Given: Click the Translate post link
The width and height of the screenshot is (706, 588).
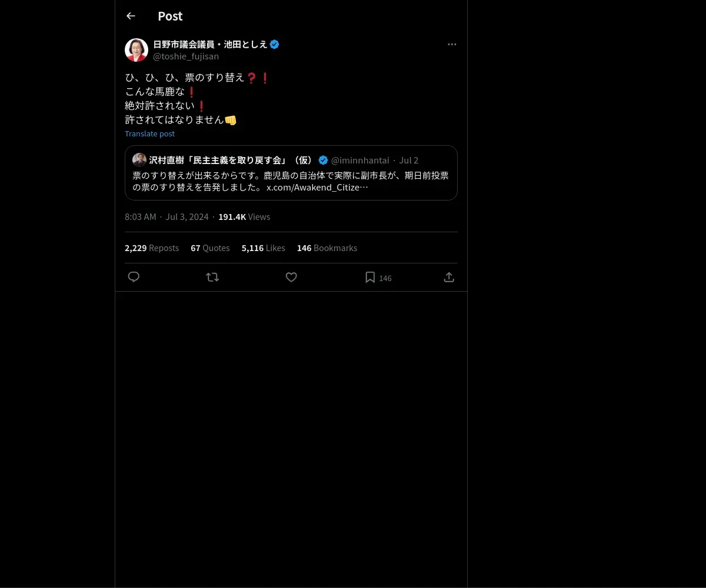Looking at the screenshot, I should tap(149, 133).
